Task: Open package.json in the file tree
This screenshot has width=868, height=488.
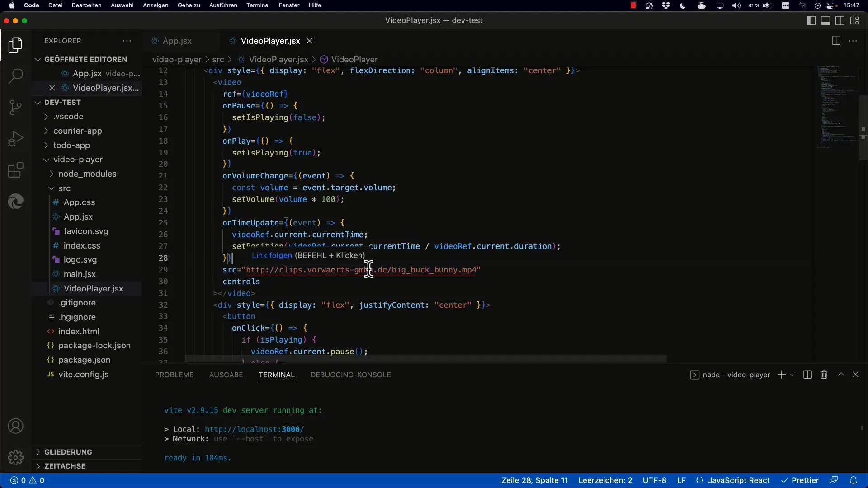Action: [84, 360]
